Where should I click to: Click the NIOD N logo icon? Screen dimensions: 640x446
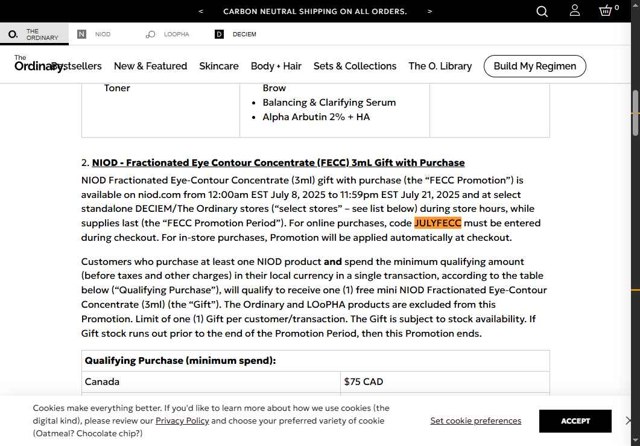click(82, 34)
